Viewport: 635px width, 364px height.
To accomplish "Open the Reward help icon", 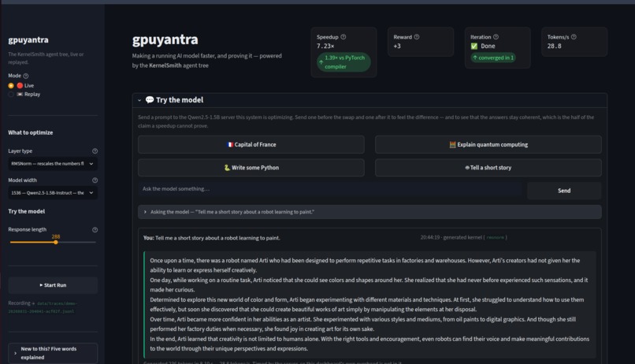I will tap(417, 37).
